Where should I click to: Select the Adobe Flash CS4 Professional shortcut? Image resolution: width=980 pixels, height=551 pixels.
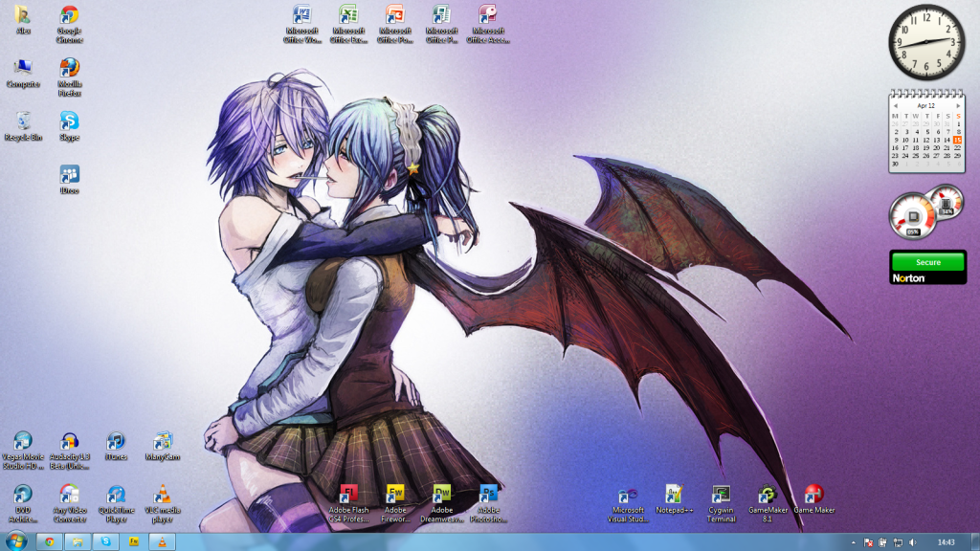pos(348,503)
